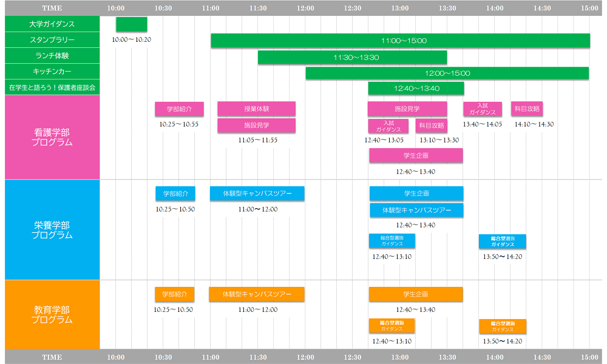The height and width of the screenshot is (364, 607).
Task: Click the 大学ガイダンス row label
Action: [x=52, y=24]
